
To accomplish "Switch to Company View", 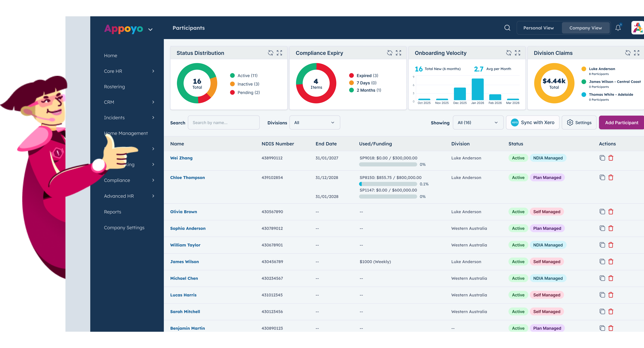I will (586, 28).
